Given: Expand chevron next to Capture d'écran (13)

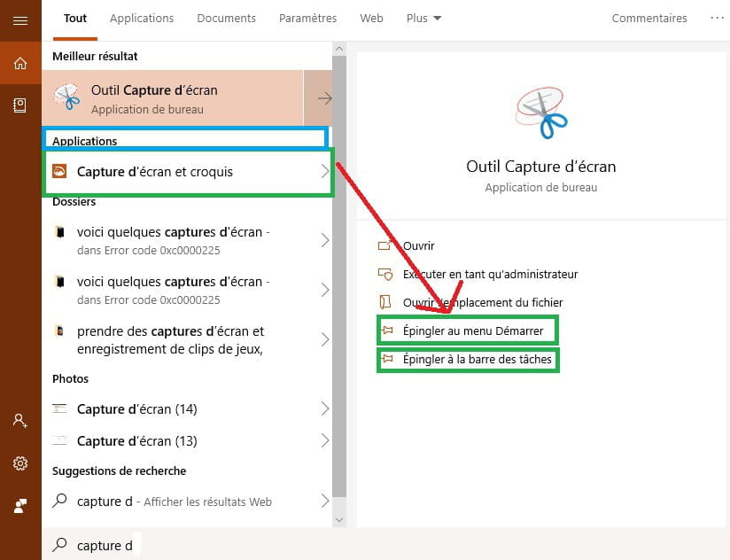Looking at the screenshot, I should click(325, 440).
